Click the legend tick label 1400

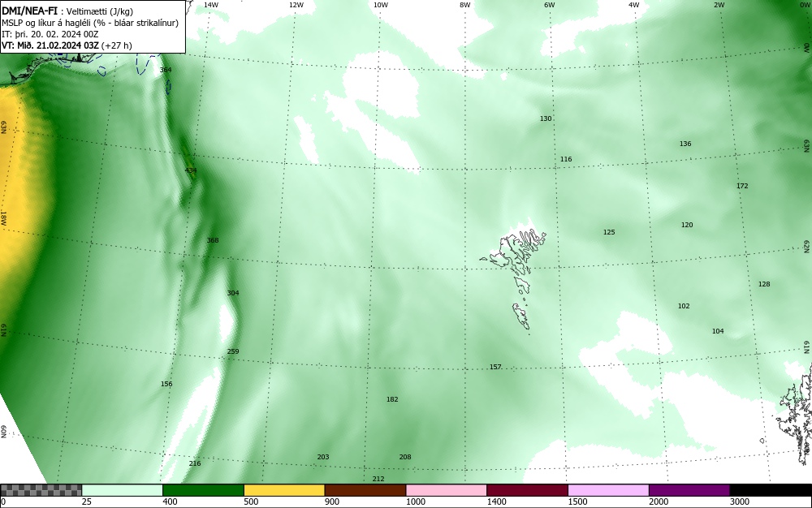coord(496,502)
